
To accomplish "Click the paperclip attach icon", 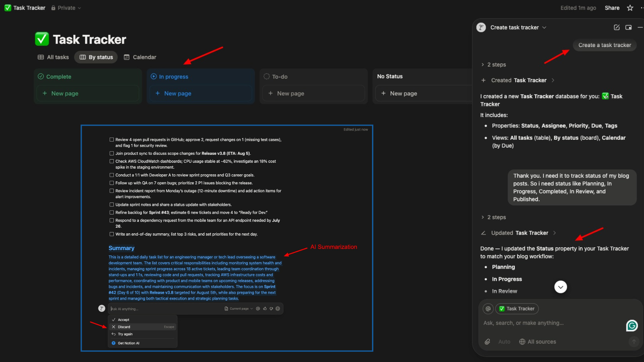I will pyautogui.click(x=487, y=342).
